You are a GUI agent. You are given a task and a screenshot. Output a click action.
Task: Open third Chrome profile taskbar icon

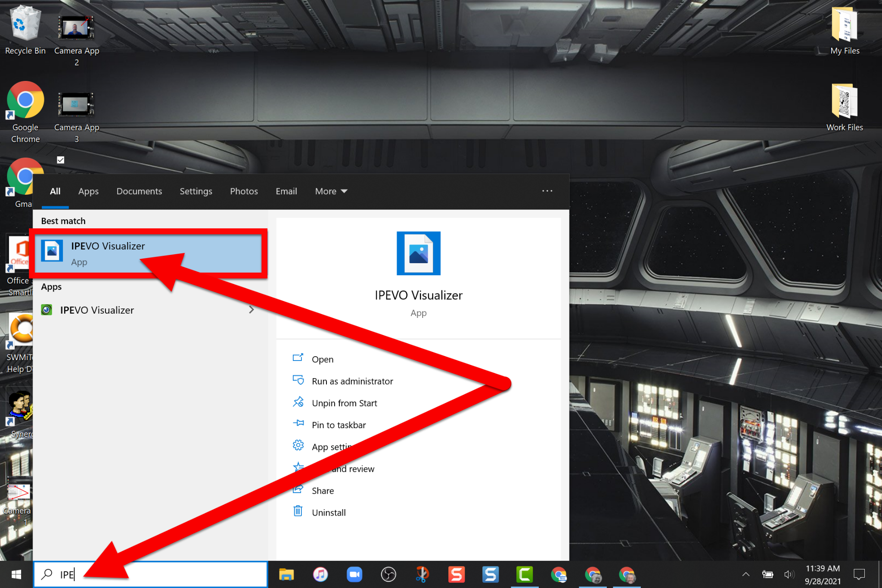click(627, 574)
